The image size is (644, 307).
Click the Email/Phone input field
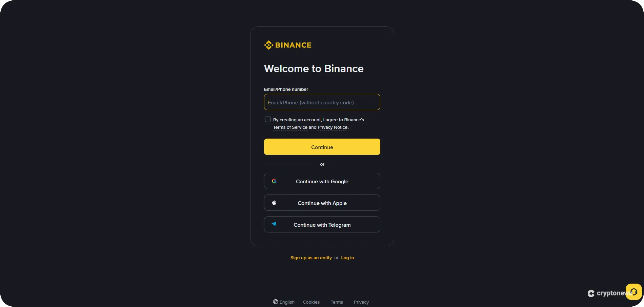[322, 102]
